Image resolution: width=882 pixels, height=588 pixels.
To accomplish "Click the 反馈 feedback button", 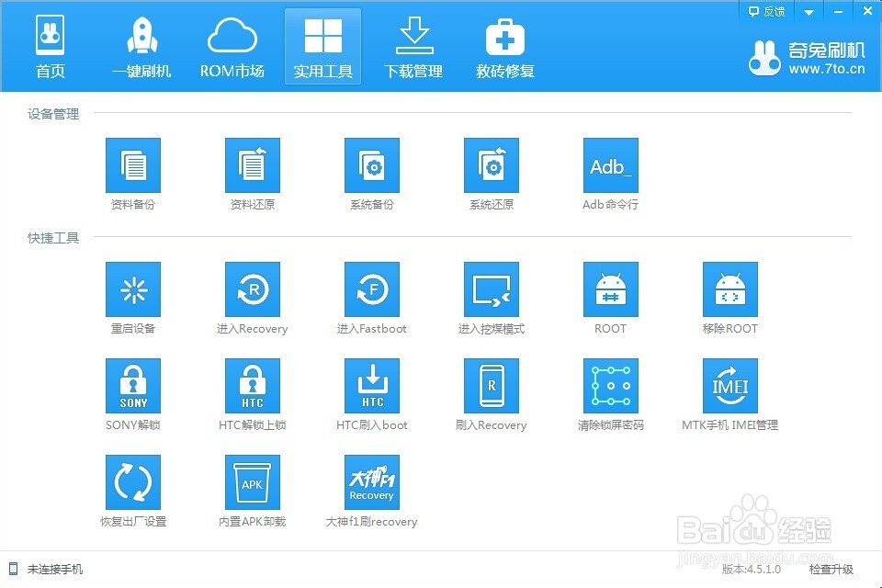I will coord(766,11).
